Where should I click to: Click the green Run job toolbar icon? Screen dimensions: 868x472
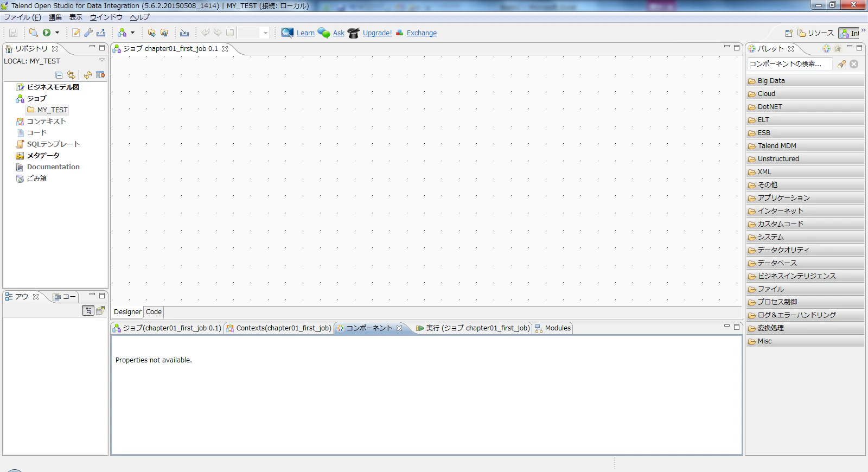tap(47, 33)
